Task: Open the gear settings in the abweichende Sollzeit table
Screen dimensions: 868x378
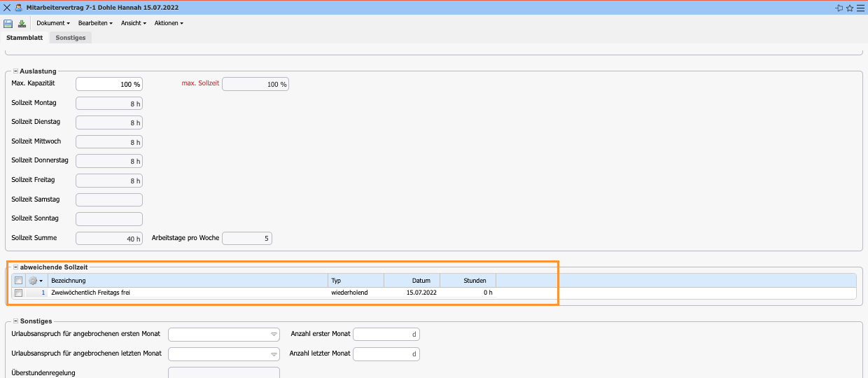Action: click(35, 281)
